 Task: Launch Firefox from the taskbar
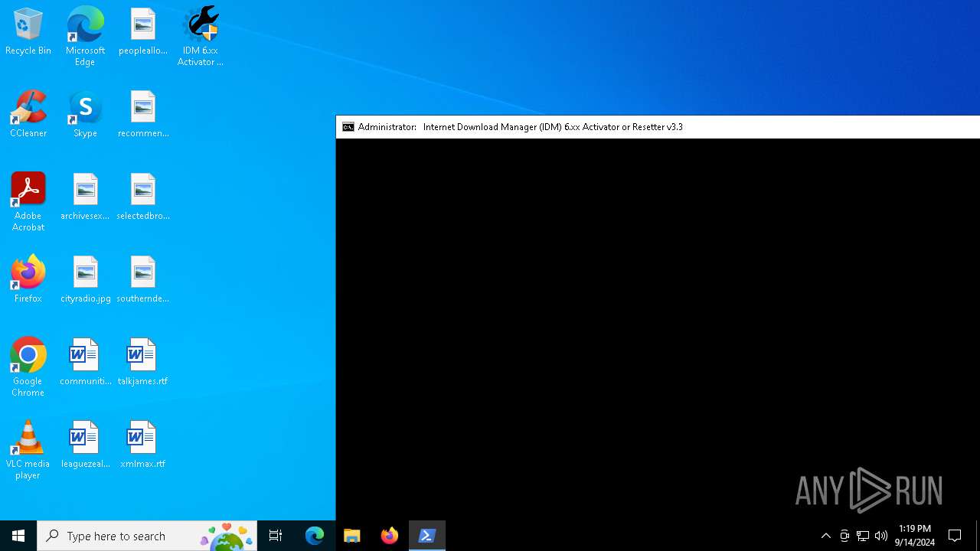coord(390,536)
